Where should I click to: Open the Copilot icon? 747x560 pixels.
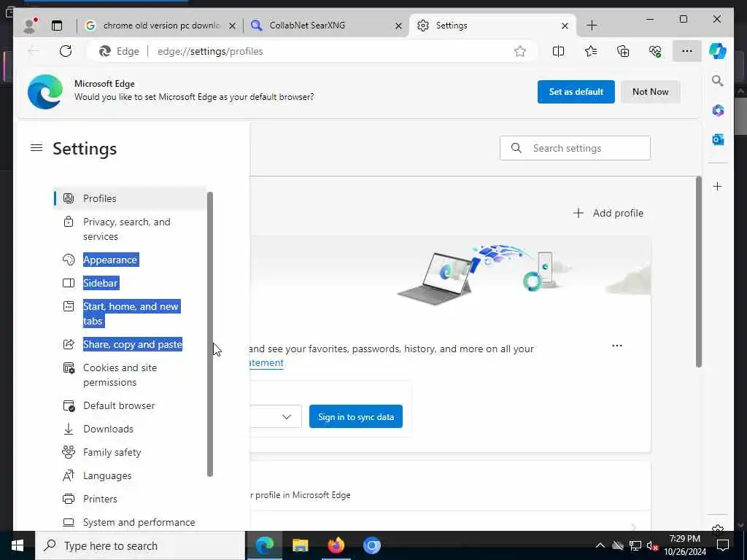(x=718, y=51)
